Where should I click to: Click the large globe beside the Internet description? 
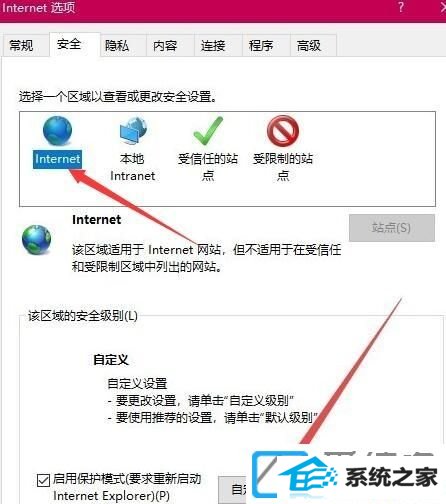pos(36,240)
